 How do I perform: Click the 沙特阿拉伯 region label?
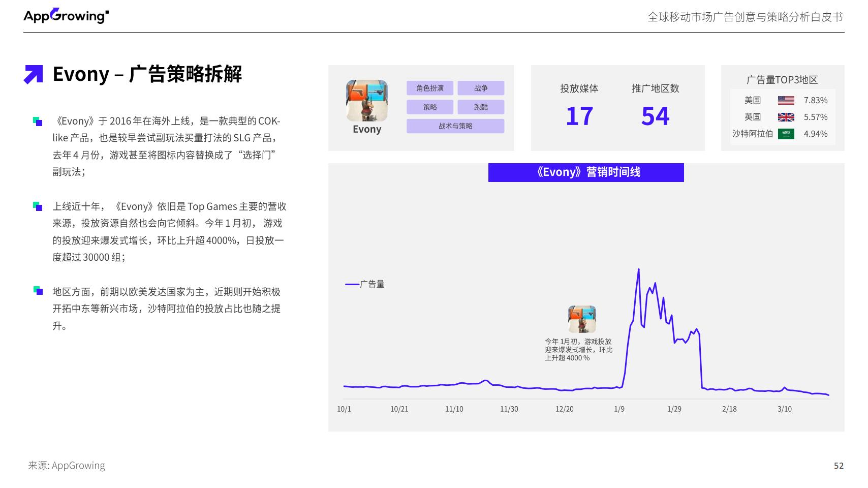click(x=753, y=134)
